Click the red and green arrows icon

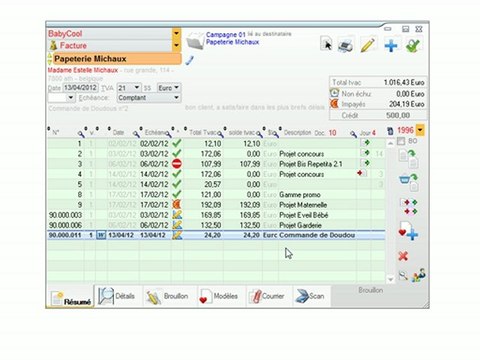point(409,207)
